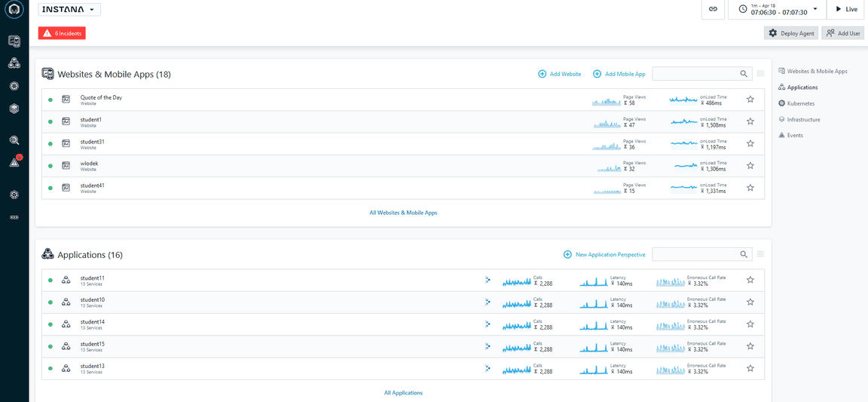Favorite the student11 application with star
The width and height of the screenshot is (868, 402).
tap(750, 280)
